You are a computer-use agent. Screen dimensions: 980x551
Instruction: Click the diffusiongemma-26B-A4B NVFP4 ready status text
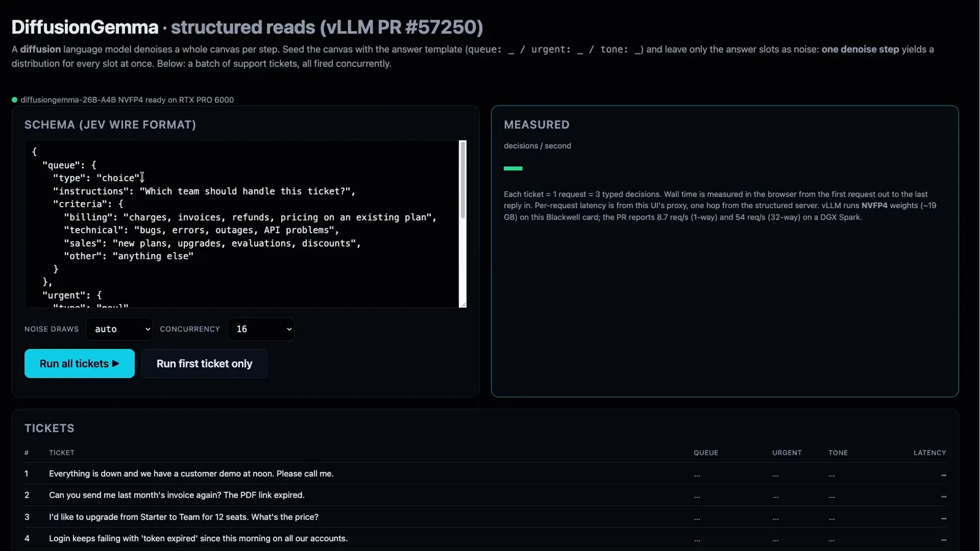[x=127, y=100]
